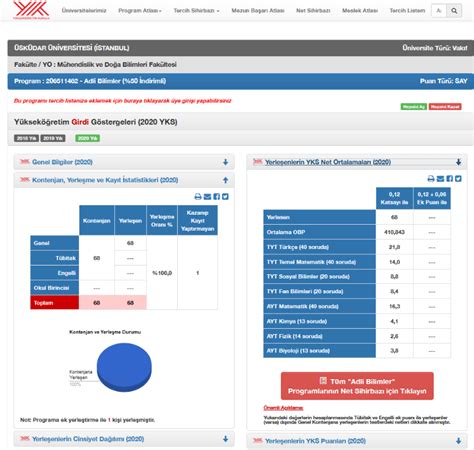Click the %100,0 placement rate cell

tap(162, 273)
